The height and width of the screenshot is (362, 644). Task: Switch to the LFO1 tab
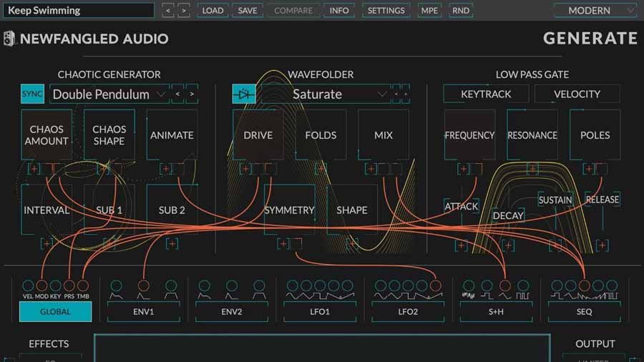[x=320, y=311]
